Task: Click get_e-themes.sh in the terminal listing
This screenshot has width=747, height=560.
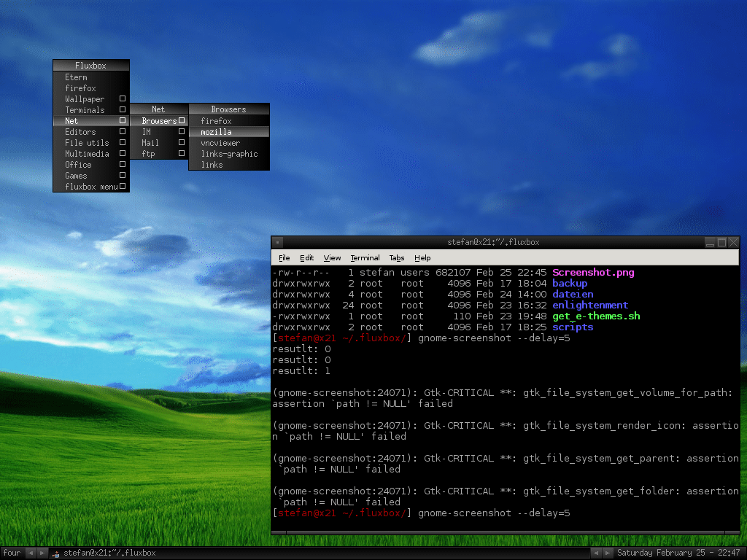Action: [x=596, y=316]
